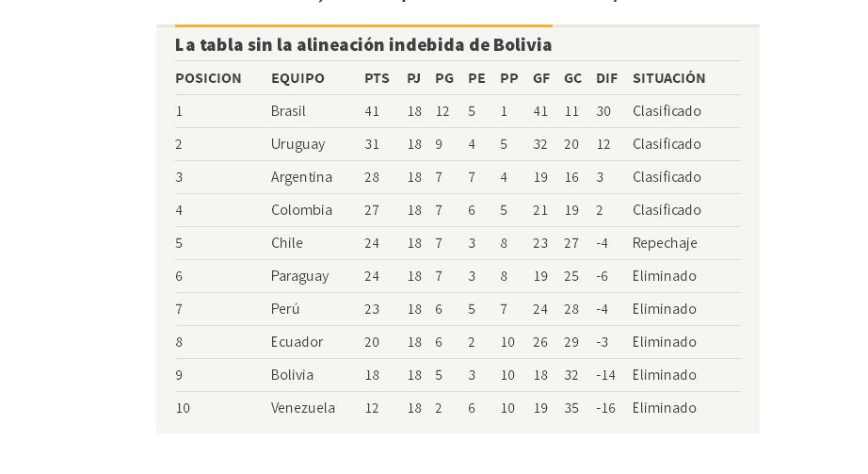Select the SITUACIÓN column header
This screenshot has width=868, height=474.
coord(668,77)
